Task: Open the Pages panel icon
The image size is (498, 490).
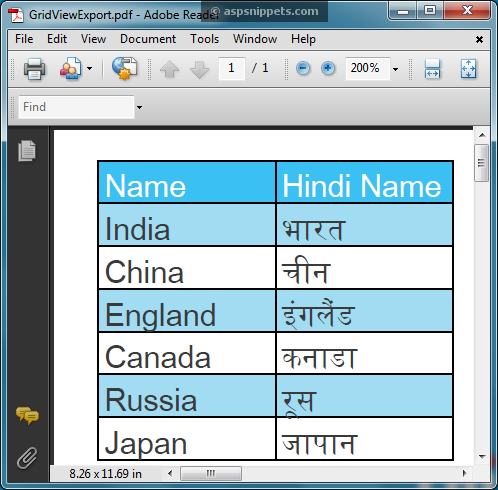Action: (27, 151)
